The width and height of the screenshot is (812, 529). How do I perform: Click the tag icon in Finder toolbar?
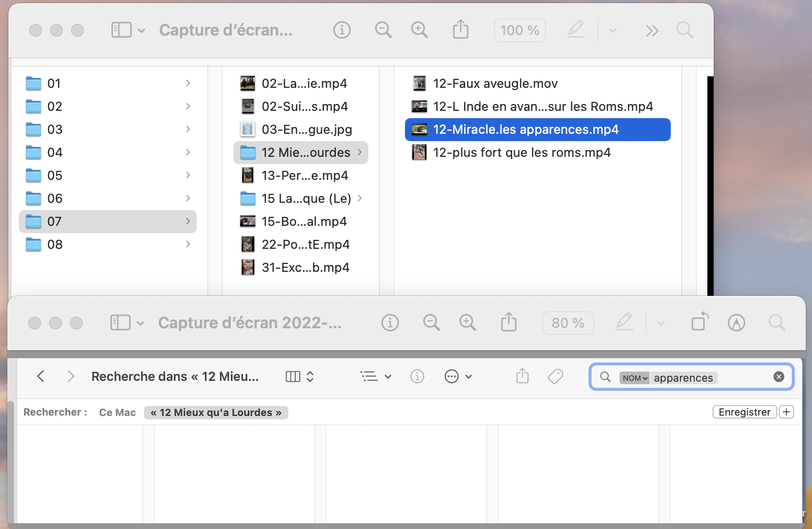pos(555,376)
